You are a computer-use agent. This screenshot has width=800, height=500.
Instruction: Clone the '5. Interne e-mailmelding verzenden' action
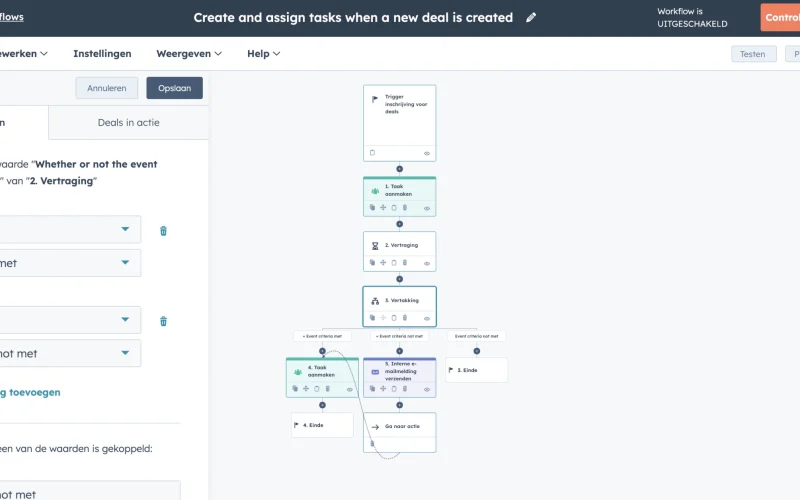point(372,389)
